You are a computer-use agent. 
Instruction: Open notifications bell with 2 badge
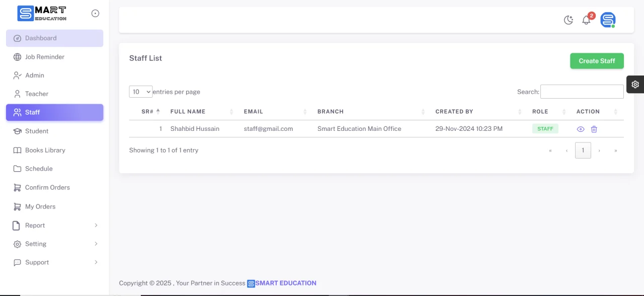tap(587, 20)
